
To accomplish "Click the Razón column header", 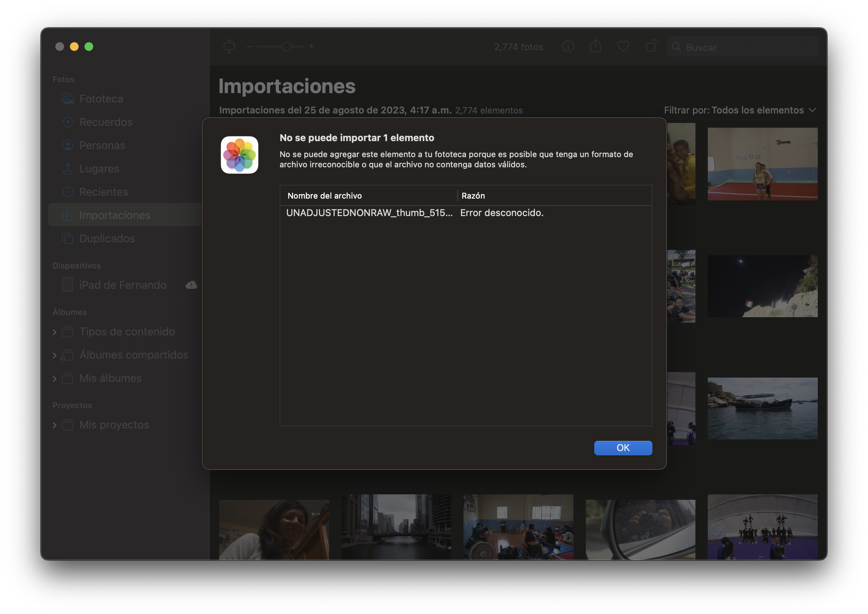I will pos(473,196).
